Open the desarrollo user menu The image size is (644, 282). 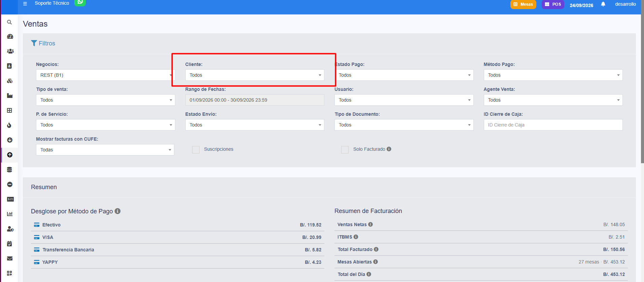[625, 4]
